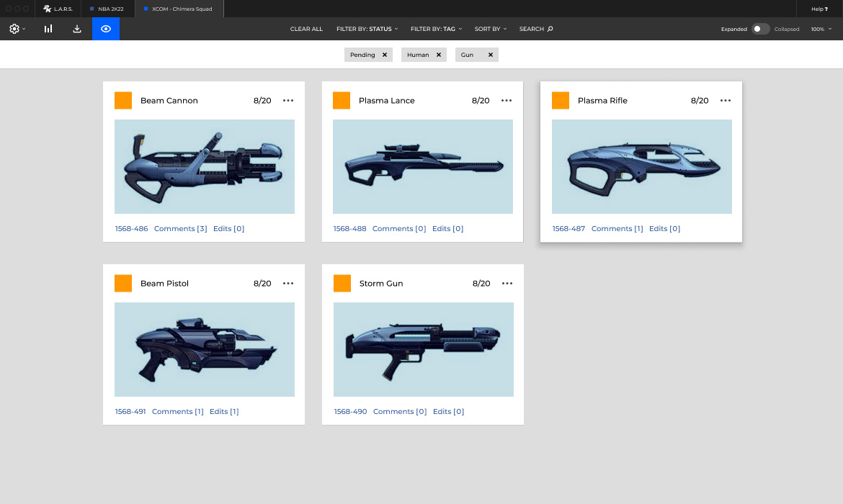The width and height of the screenshot is (843, 504).
Task: Open Edits [0] on Plasma Rifle
Action: coord(664,228)
